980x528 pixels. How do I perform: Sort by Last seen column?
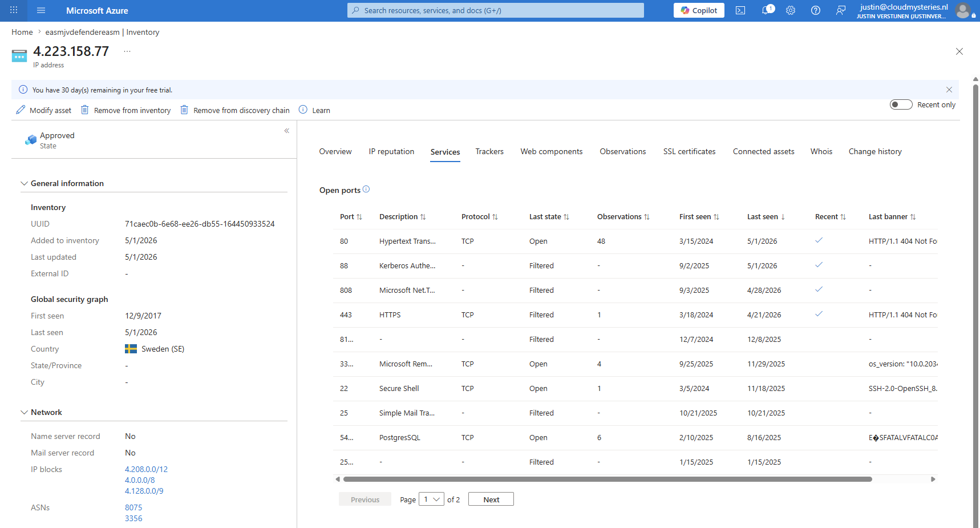click(x=766, y=217)
